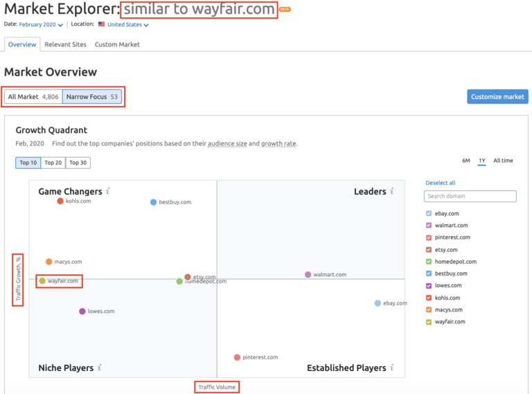Uncheck the kohls.com checkbox
Image resolution: width=532 pixels, height=394 pixels.
[429, 298]
